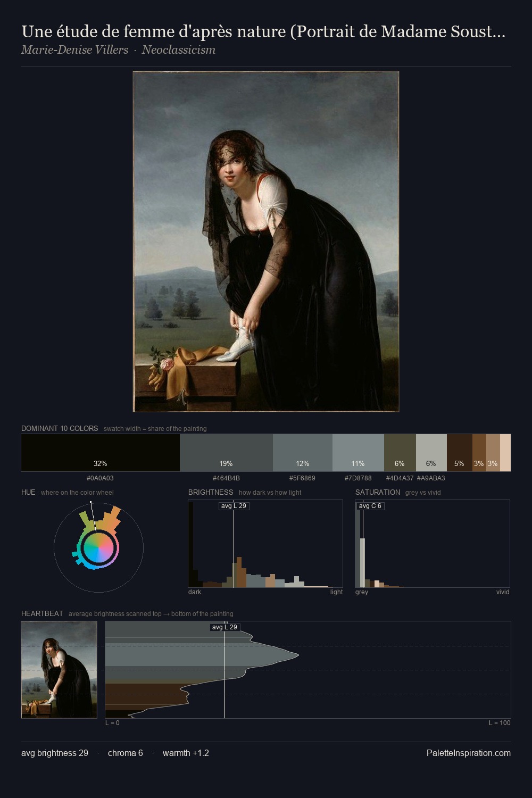
Task: Select the last pale peach swatch
Action: pyautogui.click(x=505, y=453)
